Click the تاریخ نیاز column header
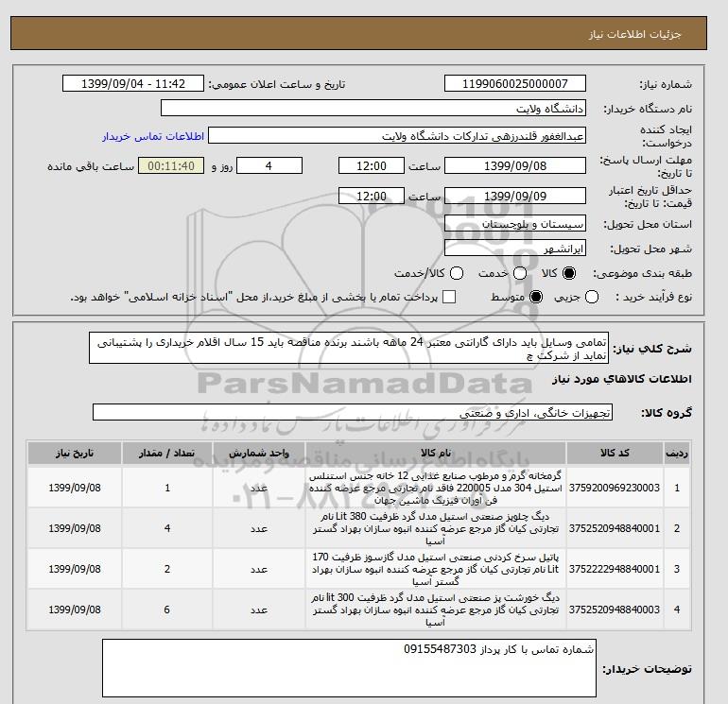The height and width of the screenshot is (704, 728). pyautogui.click(x=75, y=453)
